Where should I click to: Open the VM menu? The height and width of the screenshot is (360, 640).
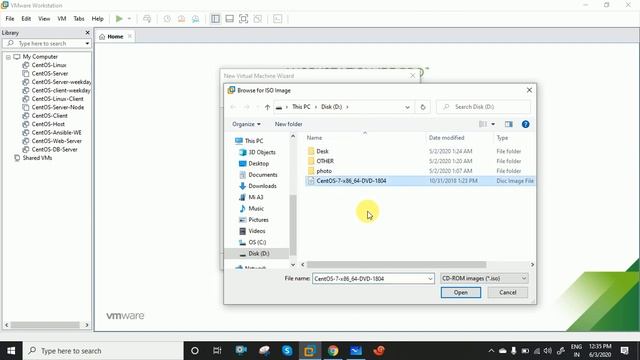pos(62,19)
